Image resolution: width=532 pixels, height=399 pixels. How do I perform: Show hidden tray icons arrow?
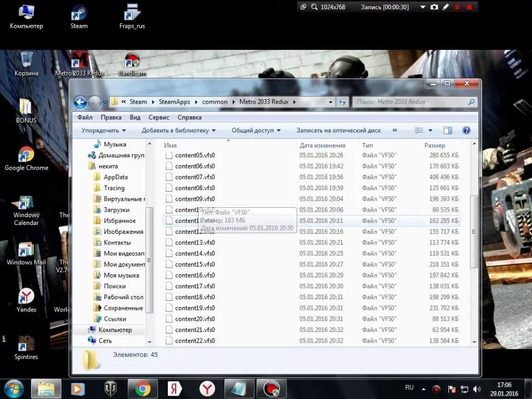(423, 389)
